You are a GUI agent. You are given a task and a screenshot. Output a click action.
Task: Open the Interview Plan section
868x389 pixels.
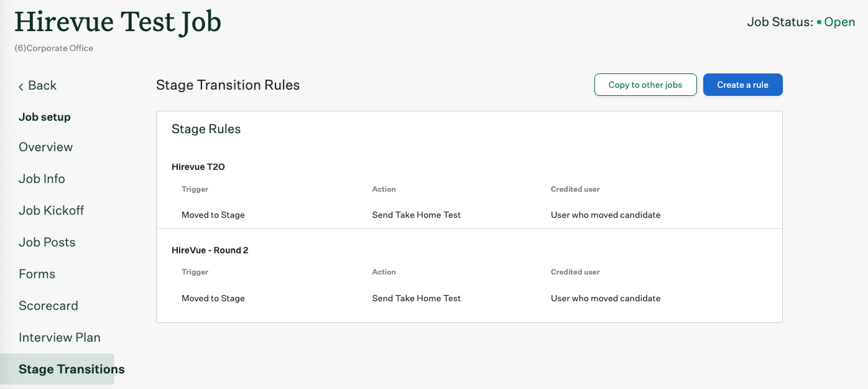59,337
